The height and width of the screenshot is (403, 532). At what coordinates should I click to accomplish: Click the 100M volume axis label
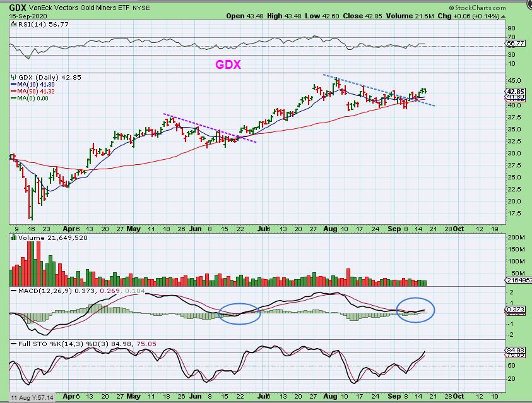(516, 261)
